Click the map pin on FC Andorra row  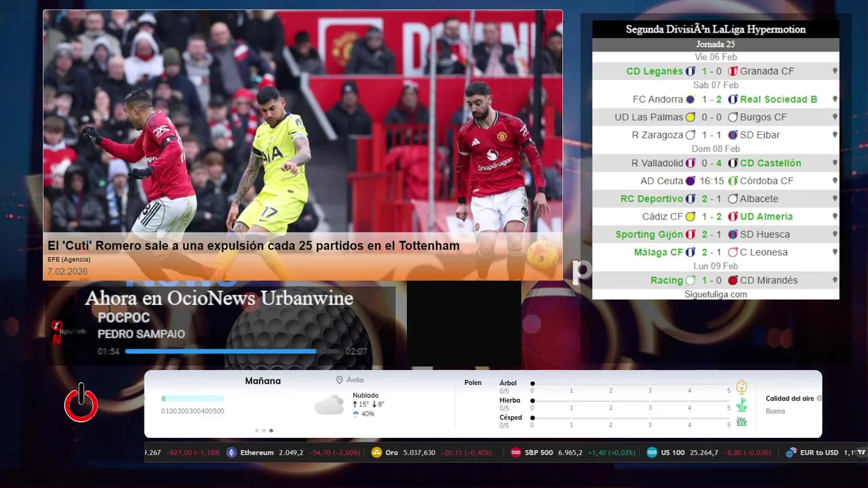point(835,99)
